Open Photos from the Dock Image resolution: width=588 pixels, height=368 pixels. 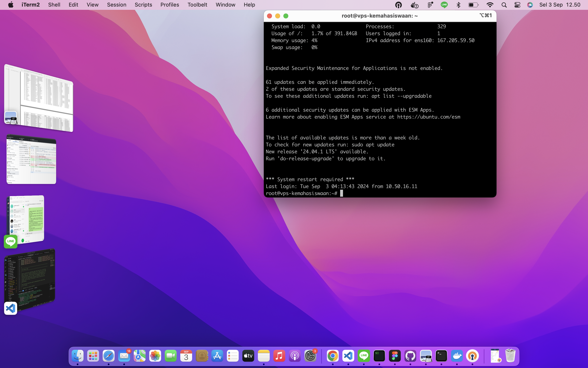coord(155,356)
